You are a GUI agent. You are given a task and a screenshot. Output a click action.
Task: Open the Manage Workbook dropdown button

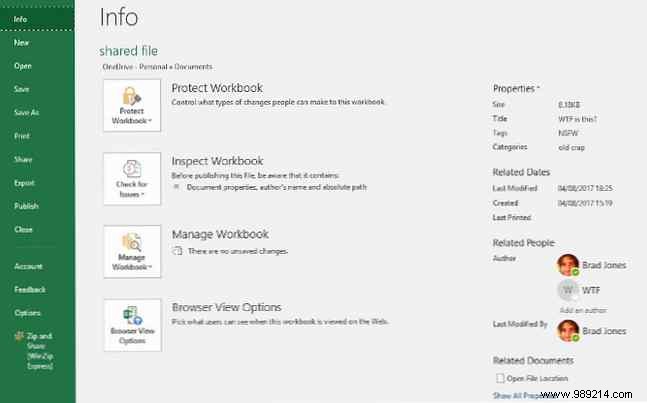pos(132,252)
